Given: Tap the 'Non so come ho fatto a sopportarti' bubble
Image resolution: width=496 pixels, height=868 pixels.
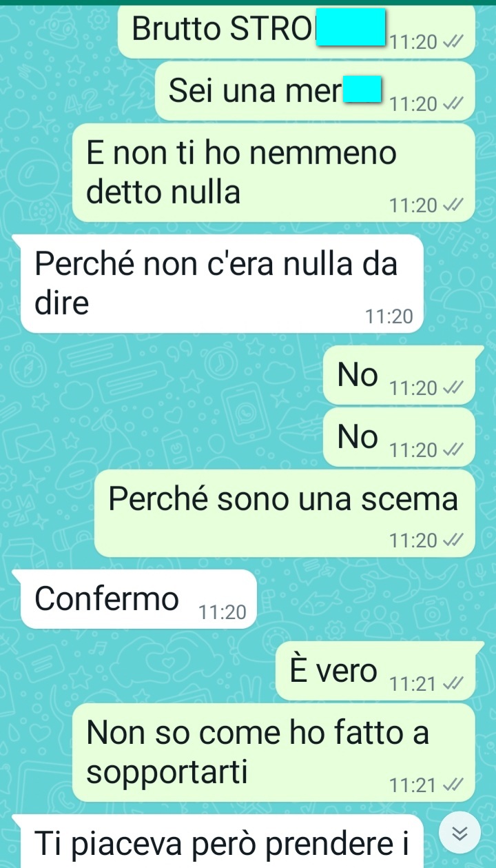Looking at the screenshot, I should point(273,752).
